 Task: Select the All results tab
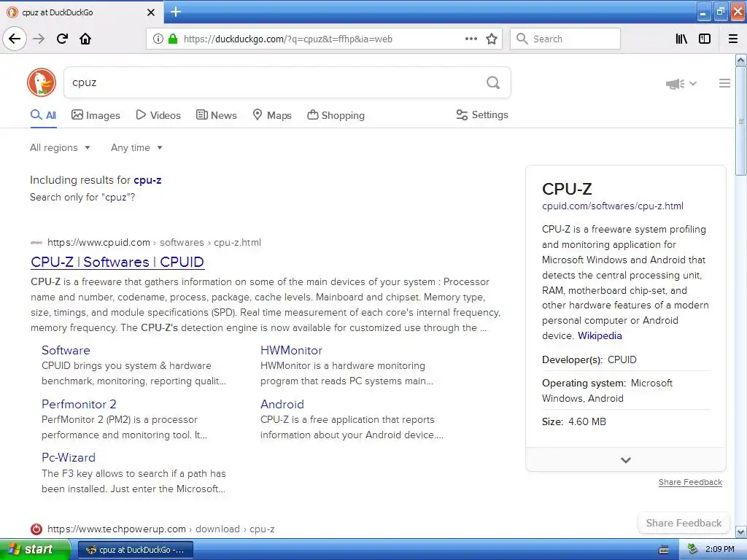(x=43, y=115)
